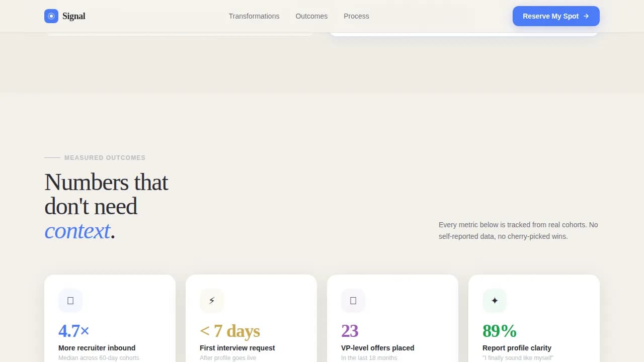Select the 4.7× metric value
Viewport: 644px width, 362px height.
74,331
